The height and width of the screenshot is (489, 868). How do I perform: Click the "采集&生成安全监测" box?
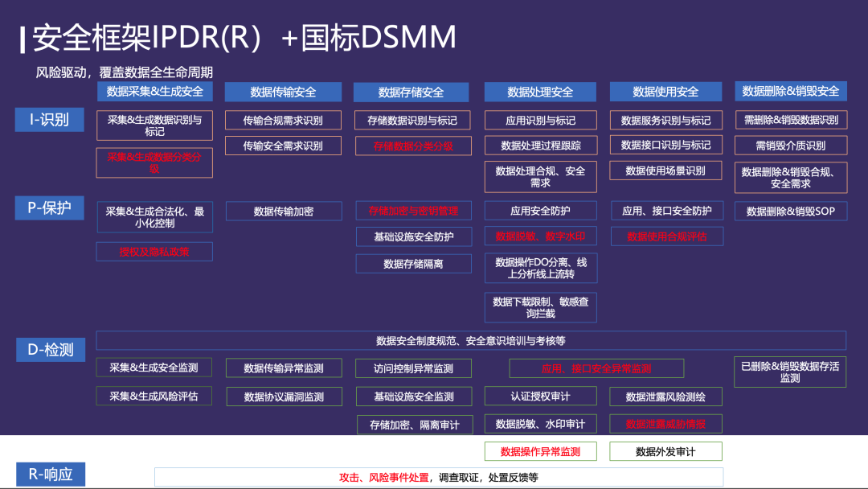(154, 368)
